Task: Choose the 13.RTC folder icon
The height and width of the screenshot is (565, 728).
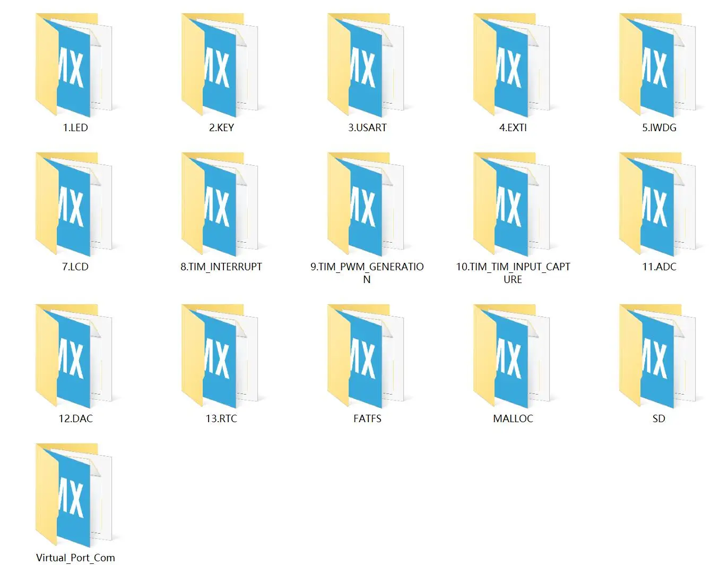Action: coord(220,356)
